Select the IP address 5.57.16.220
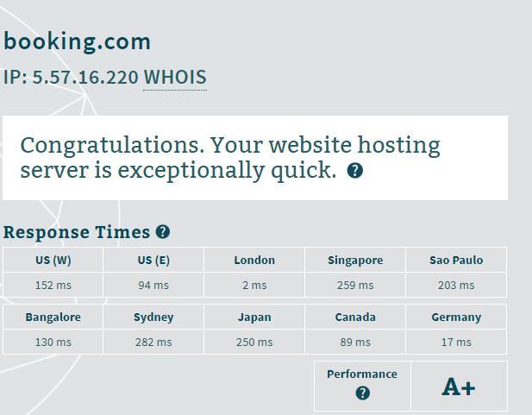Viewport: 532px width, 415px height. (85, 78)
